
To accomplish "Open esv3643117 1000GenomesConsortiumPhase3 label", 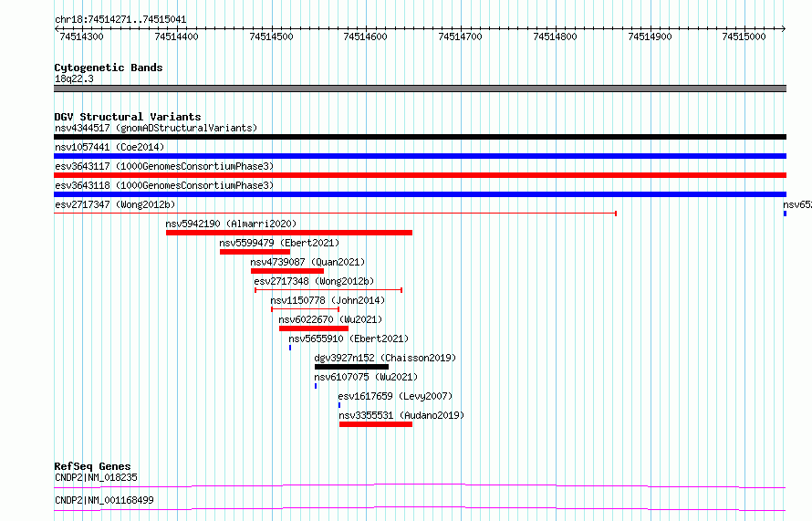I will tap(164, 166).
